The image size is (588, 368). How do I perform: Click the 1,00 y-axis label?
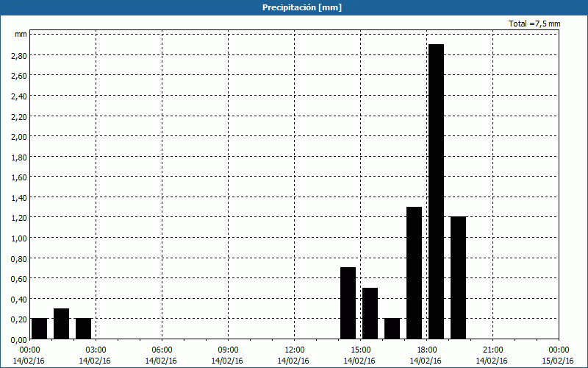coord(20,238)
